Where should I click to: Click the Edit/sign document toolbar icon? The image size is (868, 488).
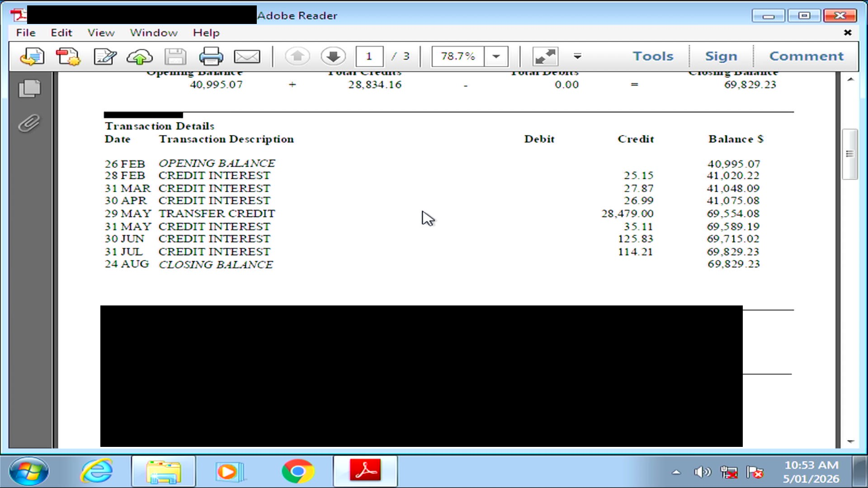click(x=105, y=57)
